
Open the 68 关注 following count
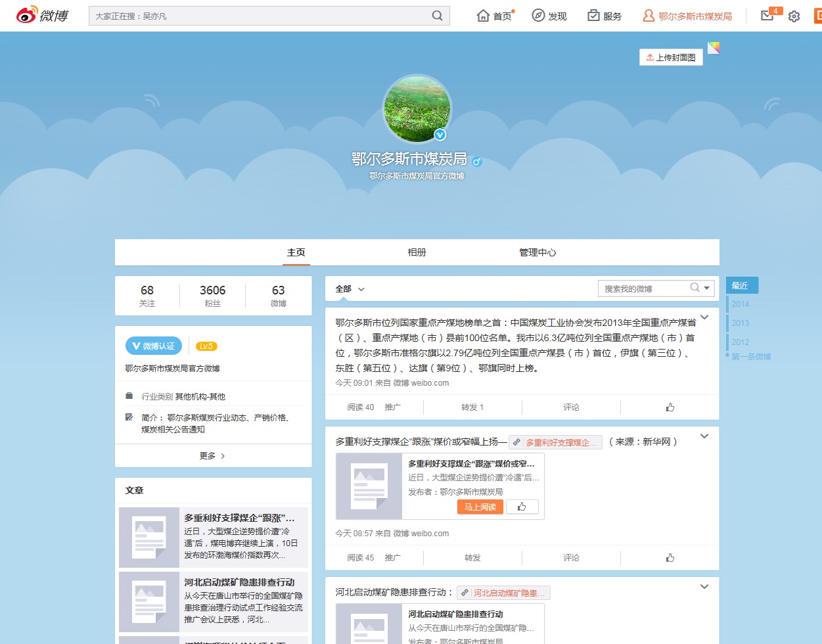(147, 296)
